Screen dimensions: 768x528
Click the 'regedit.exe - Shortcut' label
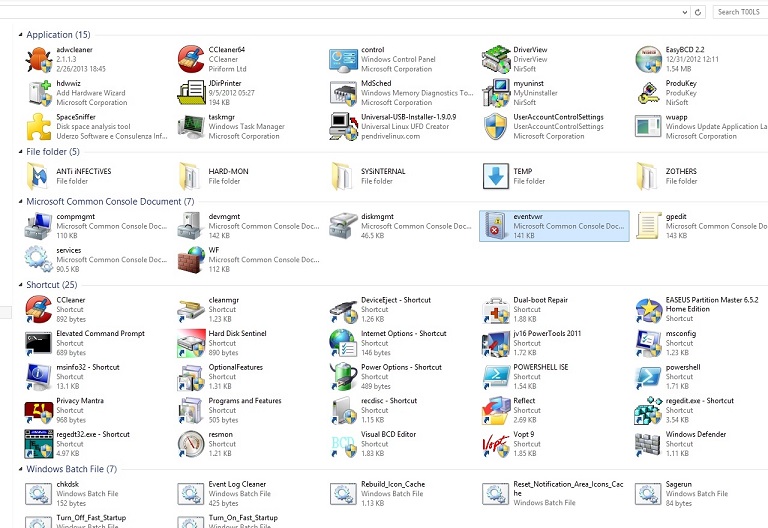click(699, 401)
